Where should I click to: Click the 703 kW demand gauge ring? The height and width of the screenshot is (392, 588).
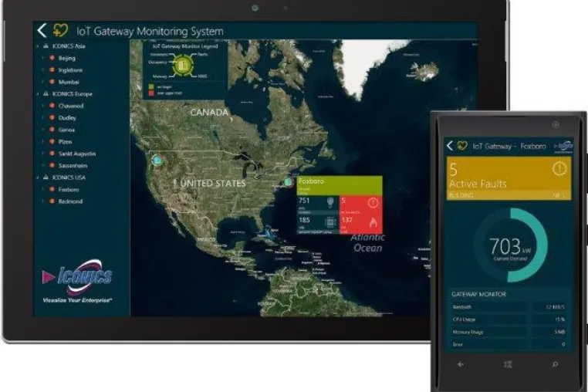510,245
